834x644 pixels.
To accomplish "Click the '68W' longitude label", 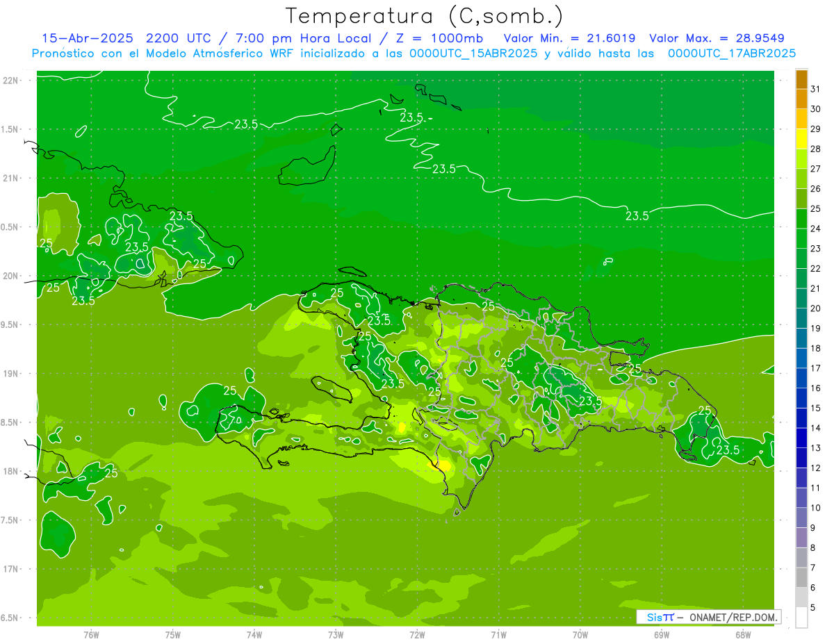I will (x=743, y=635).
